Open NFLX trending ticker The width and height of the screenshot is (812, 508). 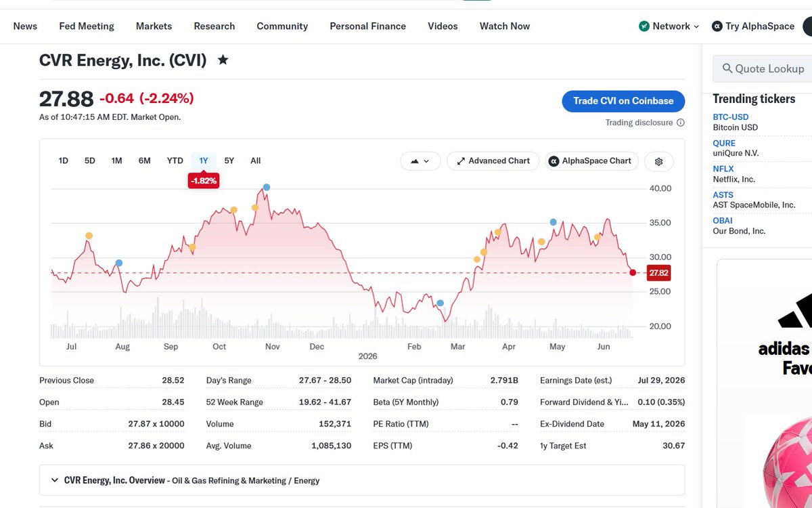(x=723, y=169)
